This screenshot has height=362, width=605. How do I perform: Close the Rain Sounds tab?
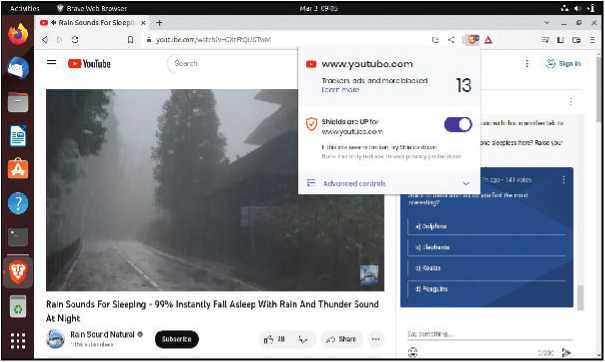(x=143, y=23)
